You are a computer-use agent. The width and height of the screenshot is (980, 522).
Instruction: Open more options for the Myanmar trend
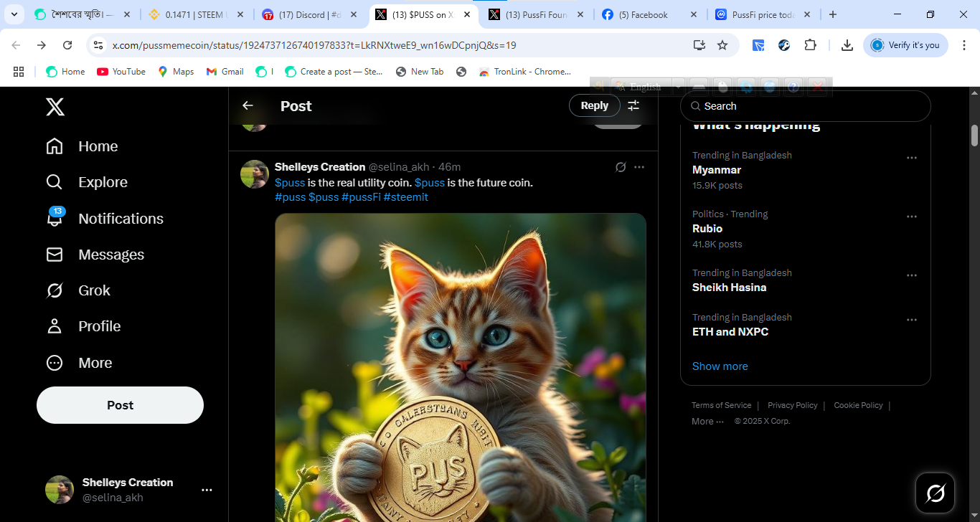(912, 158)
